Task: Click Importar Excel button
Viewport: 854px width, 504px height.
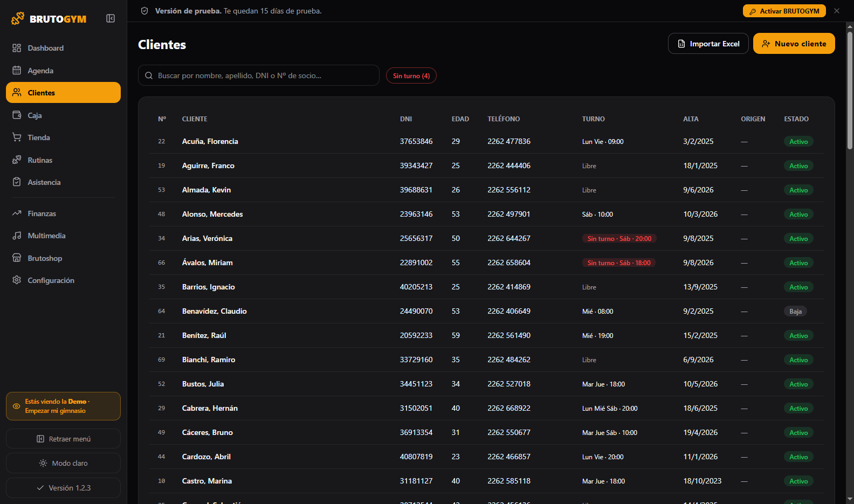Action: tap(708, 44)
